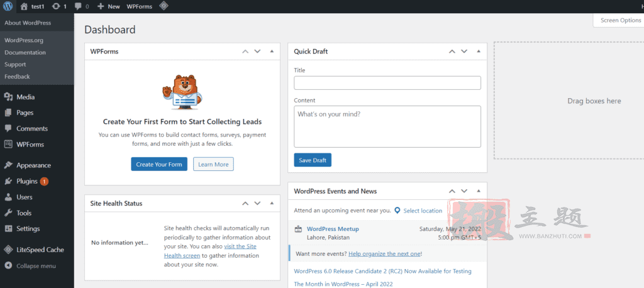Image resolution: width=644 pixels, height=288 pixels.
Task: Collapse the WordPress Events and News panel
Action: (x=479, y=191)
